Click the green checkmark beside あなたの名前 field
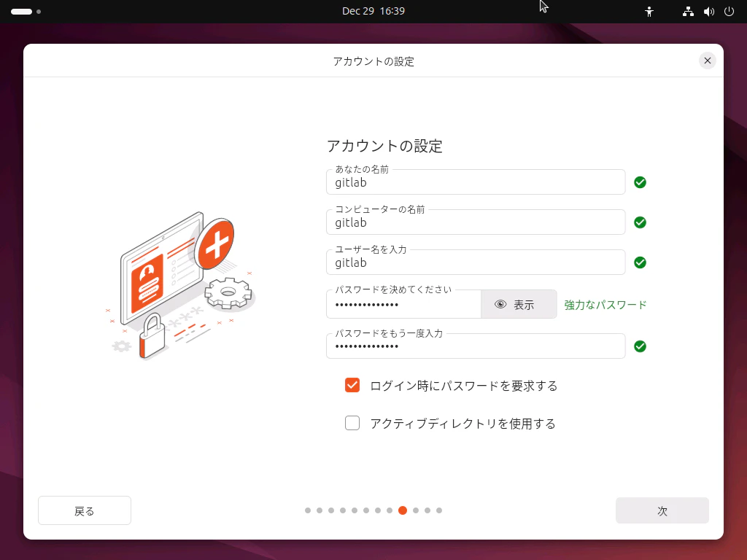 [x=640, y=182]
